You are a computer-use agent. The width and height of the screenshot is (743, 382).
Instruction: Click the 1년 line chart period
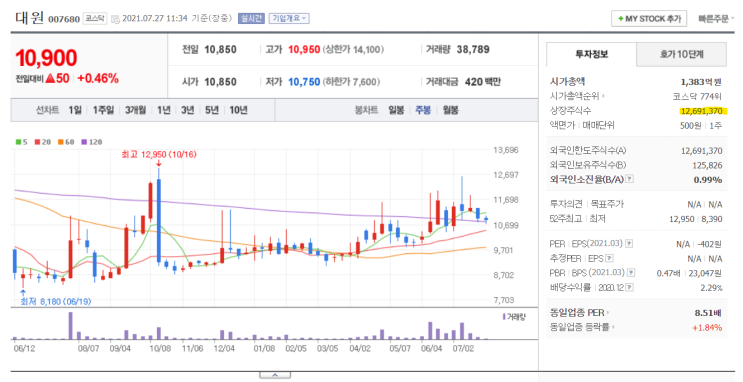164,110
